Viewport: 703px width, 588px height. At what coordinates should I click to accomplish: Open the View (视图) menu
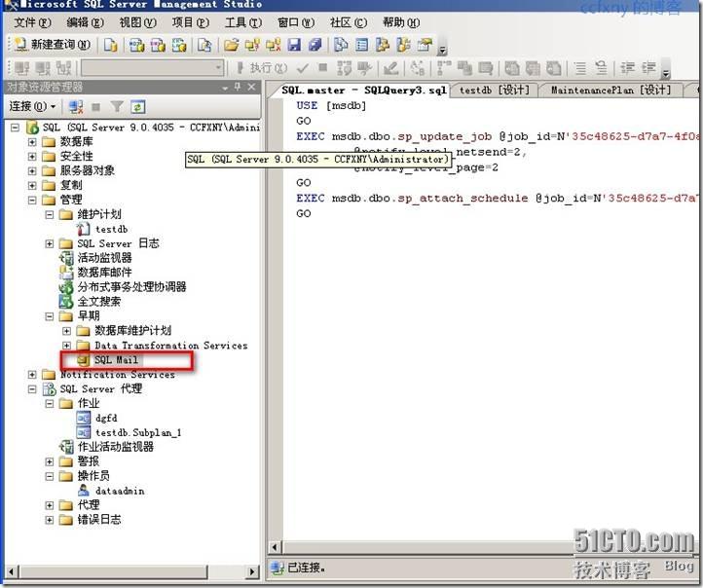point(137,22)
